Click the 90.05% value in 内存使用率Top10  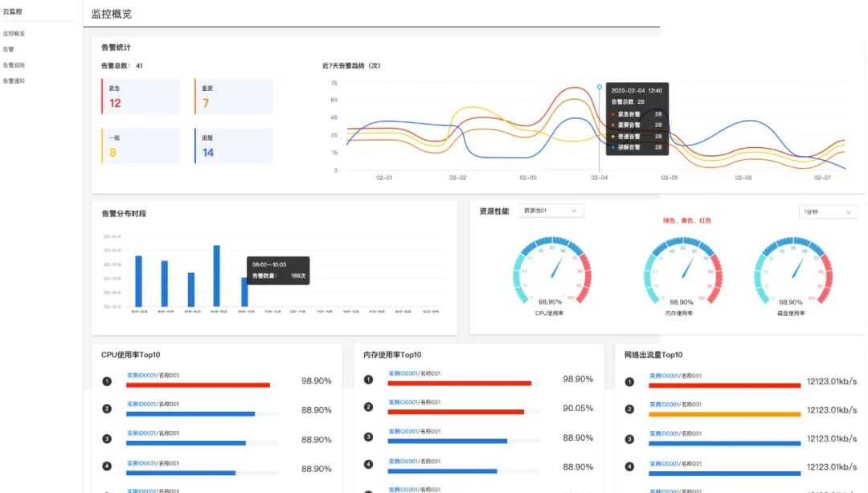click(578, 409)
